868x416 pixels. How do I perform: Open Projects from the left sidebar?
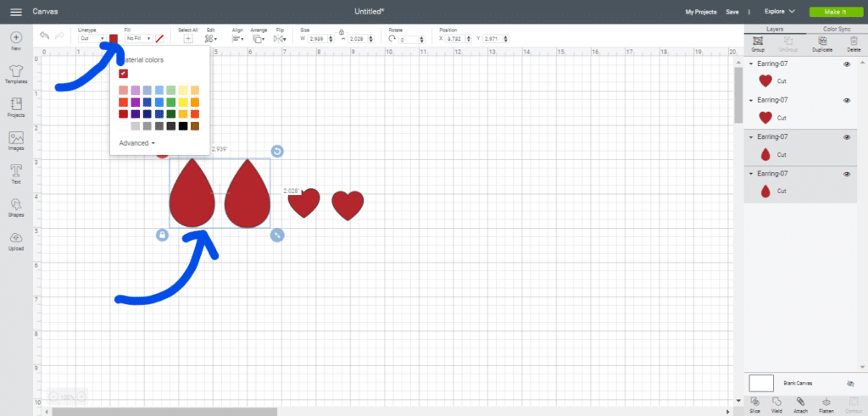coord(16,108)
